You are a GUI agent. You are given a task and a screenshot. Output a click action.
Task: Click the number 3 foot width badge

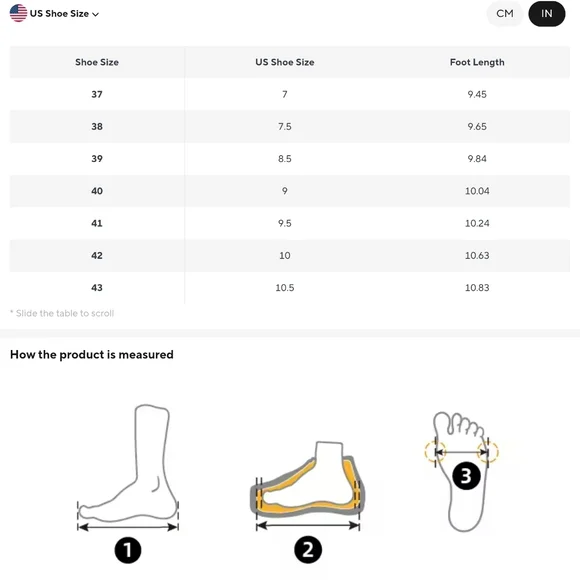click(466, 476)
